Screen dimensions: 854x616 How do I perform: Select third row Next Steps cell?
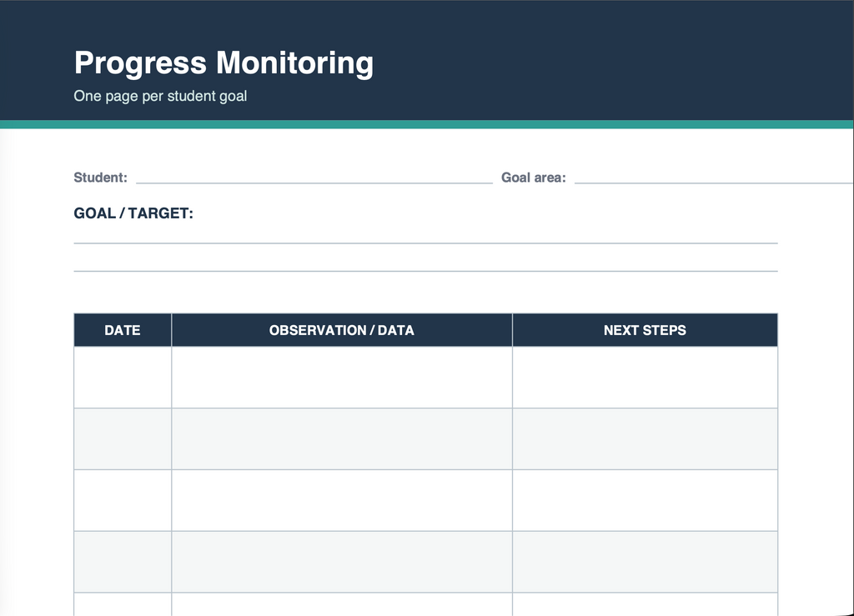click(x=645, y=500)
